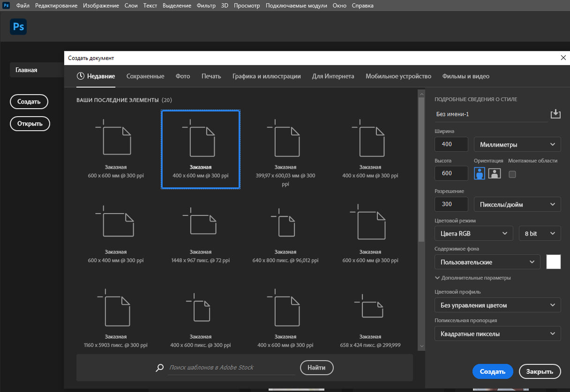Select preset 1448 x 967 пикс. @ 72 ppi
Screen dimensions: 570x392
[x=200, y=233]
